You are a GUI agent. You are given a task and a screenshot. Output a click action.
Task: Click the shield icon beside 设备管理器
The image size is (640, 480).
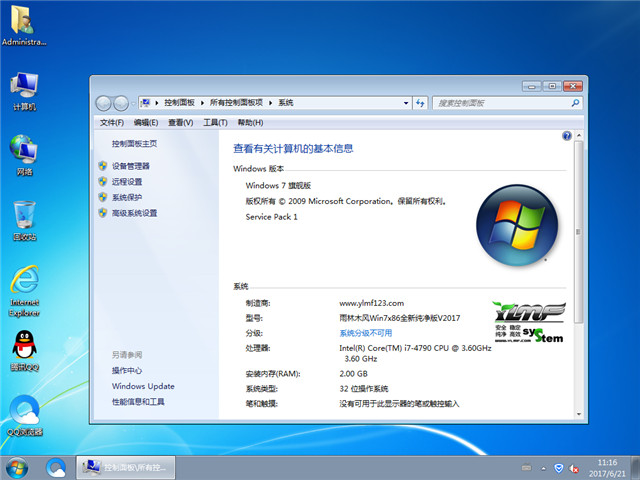(102, 166)
